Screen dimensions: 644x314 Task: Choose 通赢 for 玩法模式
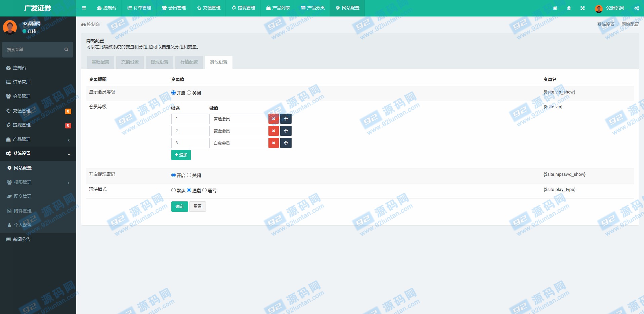coord(189,190)
